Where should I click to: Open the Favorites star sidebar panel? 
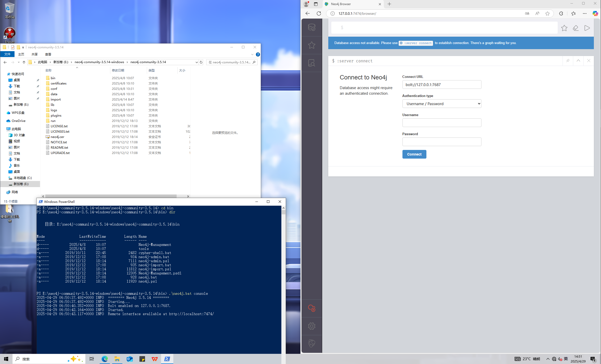point(311,45)
